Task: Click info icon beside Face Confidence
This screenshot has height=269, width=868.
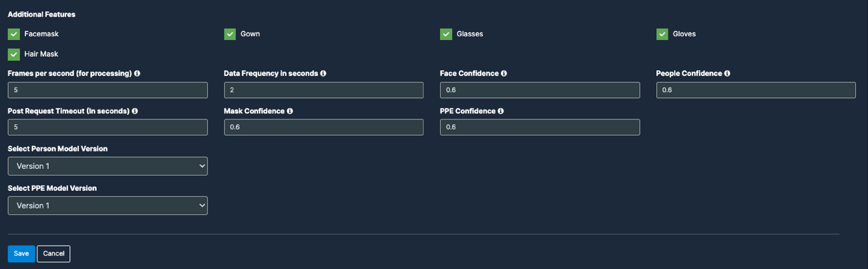Action: click(x=504, y=73)
